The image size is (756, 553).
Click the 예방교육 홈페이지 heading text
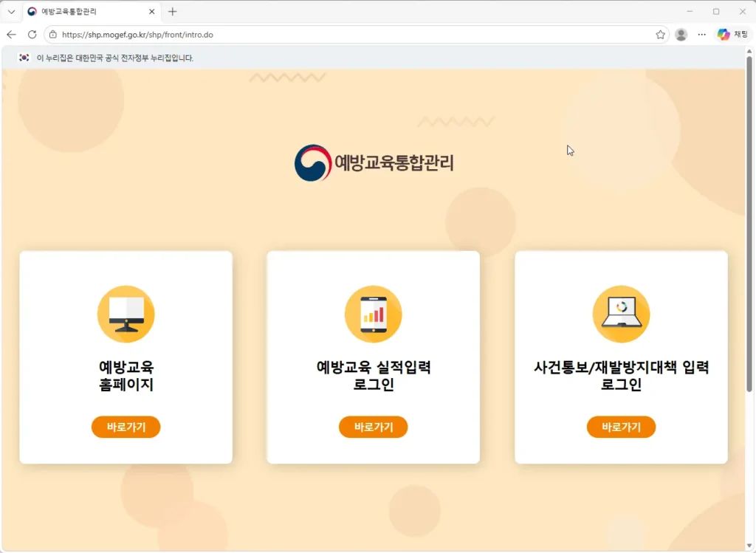pos(126,376)
